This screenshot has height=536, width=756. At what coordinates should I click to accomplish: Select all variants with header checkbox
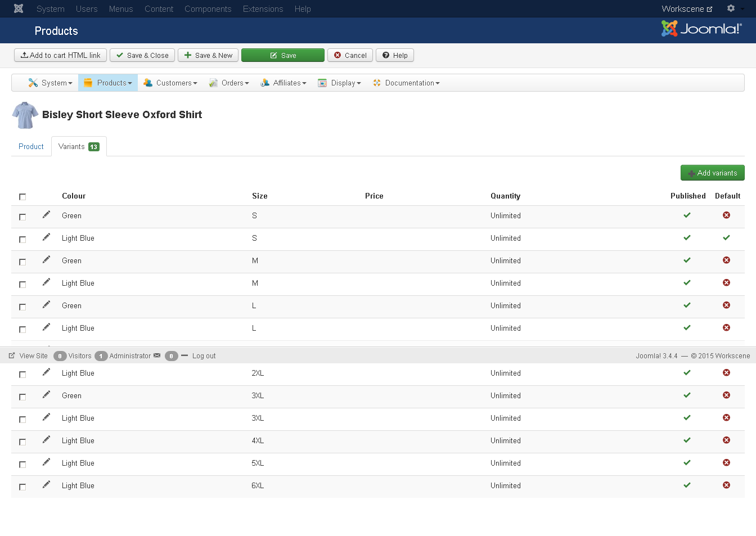(22, 197)
